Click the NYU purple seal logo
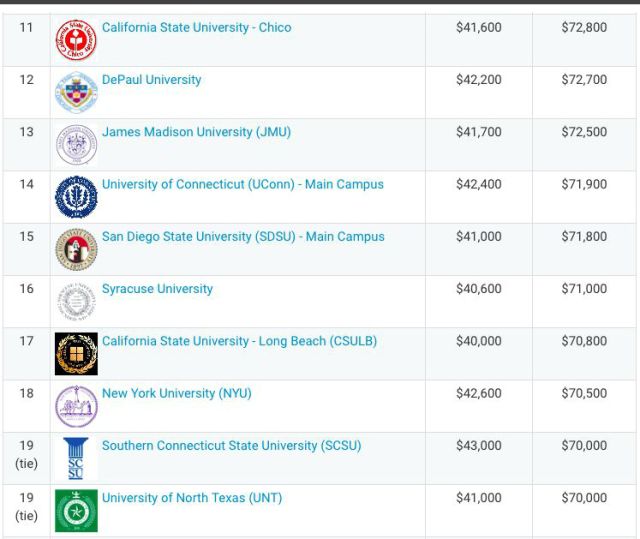Image resolution: width=640 pixels, height=539 pixels. 76,406
